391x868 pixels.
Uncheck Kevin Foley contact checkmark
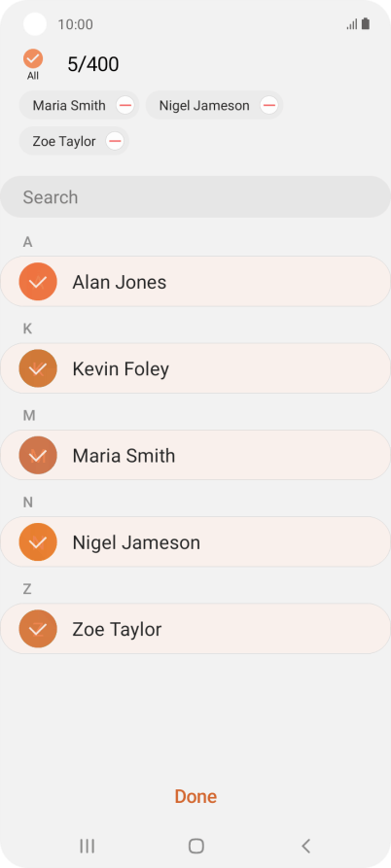pyautogui.click(x=38, y=368)
